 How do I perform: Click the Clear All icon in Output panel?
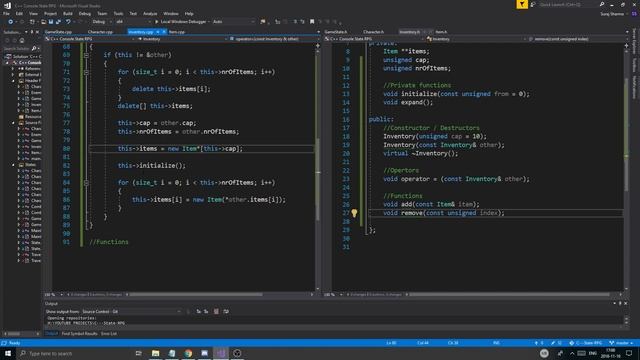tap(216, 311)
